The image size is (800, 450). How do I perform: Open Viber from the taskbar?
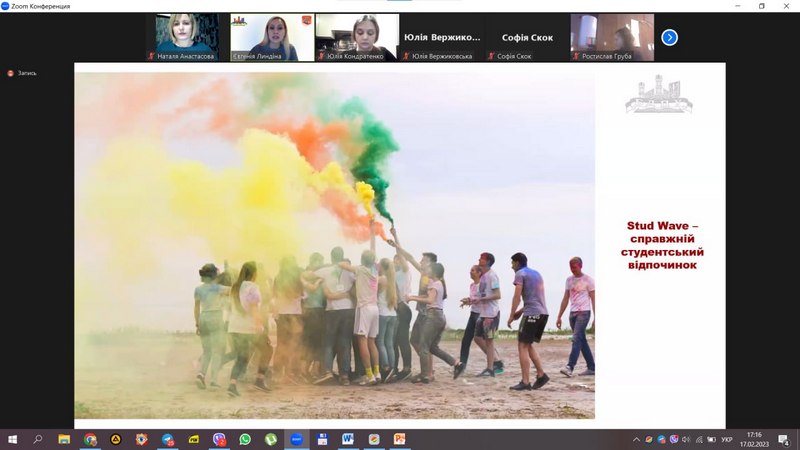click(219, 439)
